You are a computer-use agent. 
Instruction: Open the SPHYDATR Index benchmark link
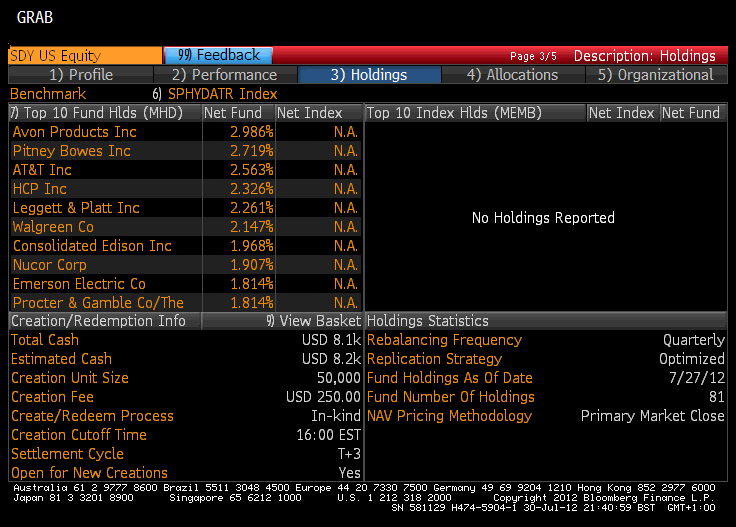pos(222,94)
